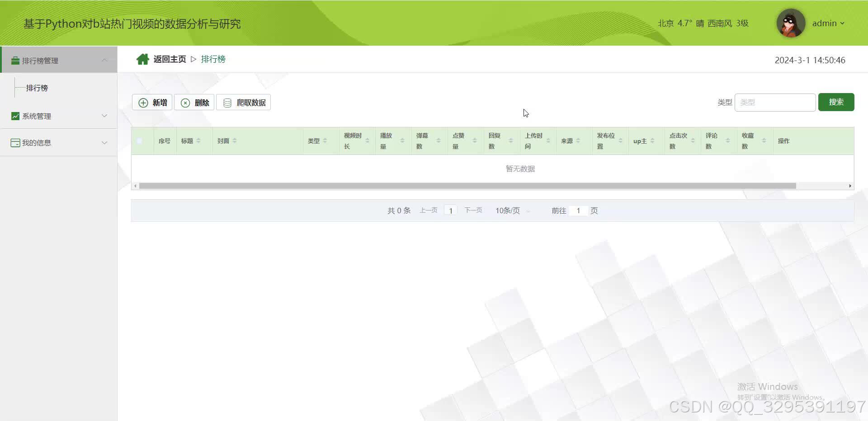868x421 pixels.
Task: Sort table by 点赞量 column
Action: pyautogui.click(x=475, y=141)
